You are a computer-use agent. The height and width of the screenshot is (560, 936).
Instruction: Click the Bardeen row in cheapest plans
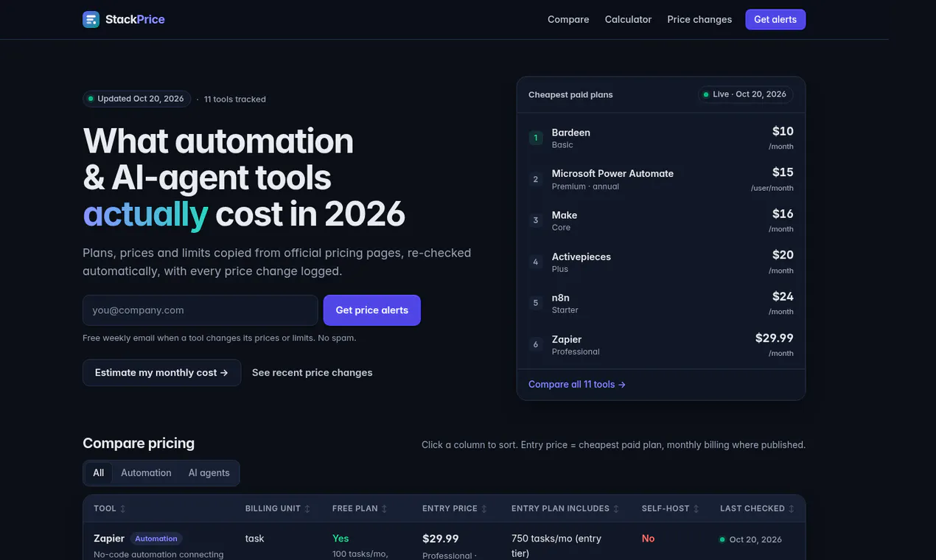pos(661,138)
